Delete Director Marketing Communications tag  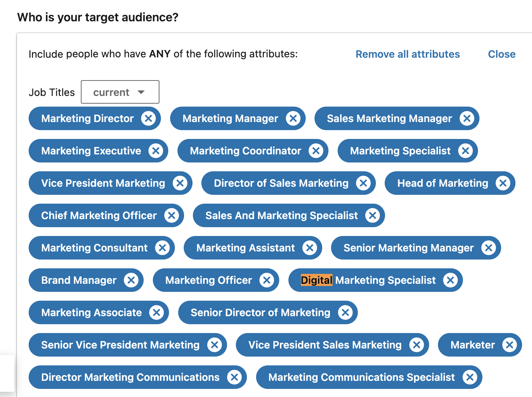point(234,378)
